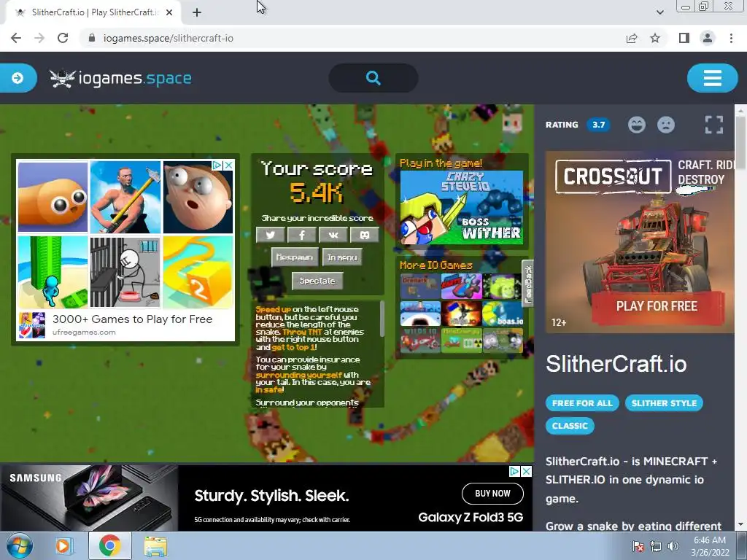Open the ufreegames ad info icon
Image resolution: width=747 pixels, height=560 pixels.
point(217,165)
